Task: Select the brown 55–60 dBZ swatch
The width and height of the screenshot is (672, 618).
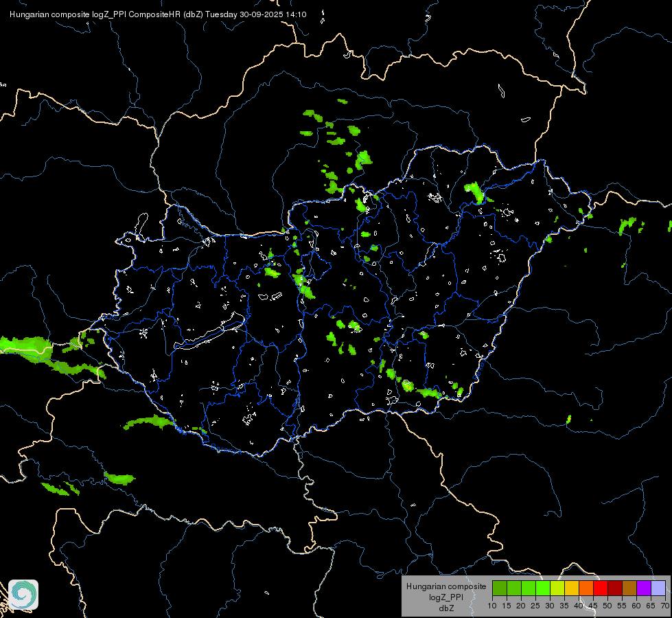Action: click(629, 588)
